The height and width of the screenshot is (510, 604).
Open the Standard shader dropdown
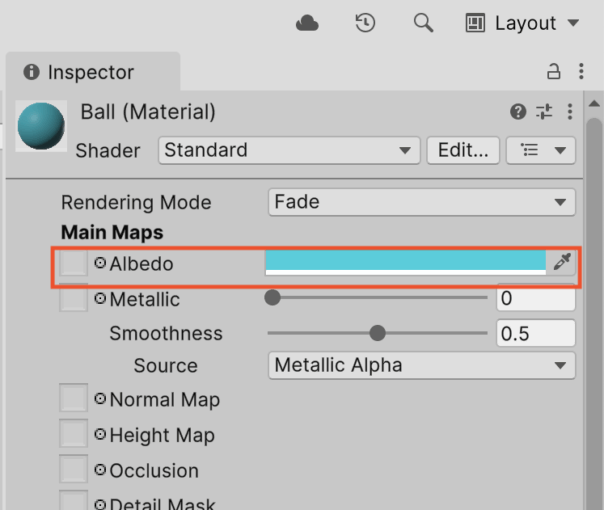coord(289,150)
